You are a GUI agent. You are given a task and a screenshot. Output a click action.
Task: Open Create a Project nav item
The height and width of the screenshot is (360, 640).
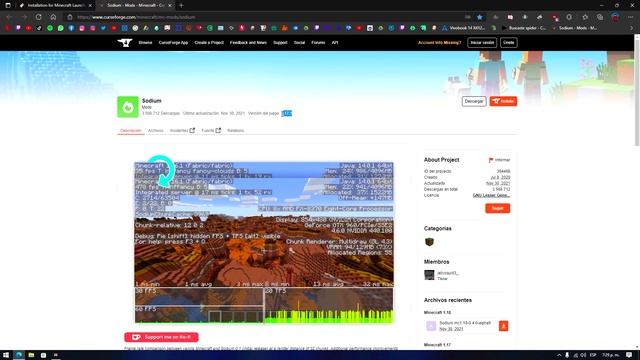point(209,42)
